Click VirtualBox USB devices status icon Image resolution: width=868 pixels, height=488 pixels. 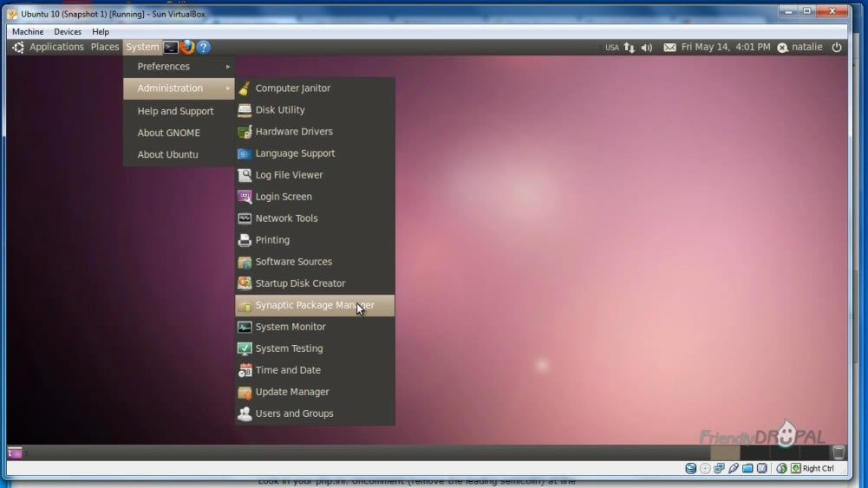pos(734,468)
